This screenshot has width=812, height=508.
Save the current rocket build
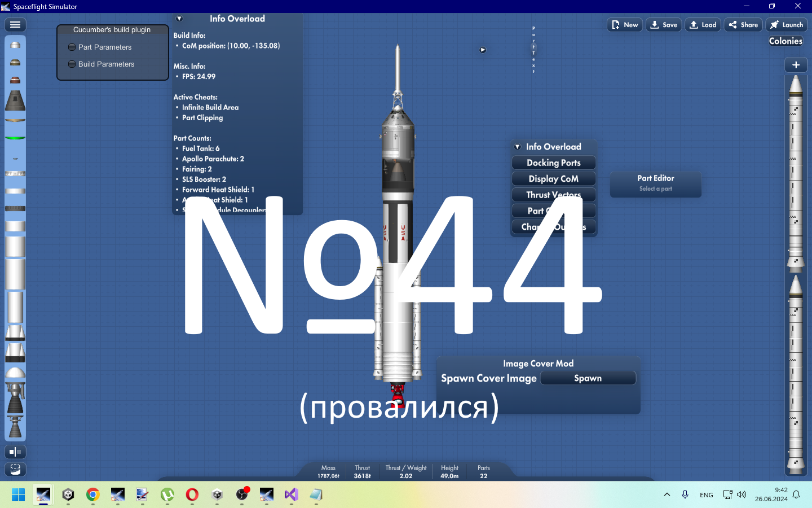[x=664, y=25]
